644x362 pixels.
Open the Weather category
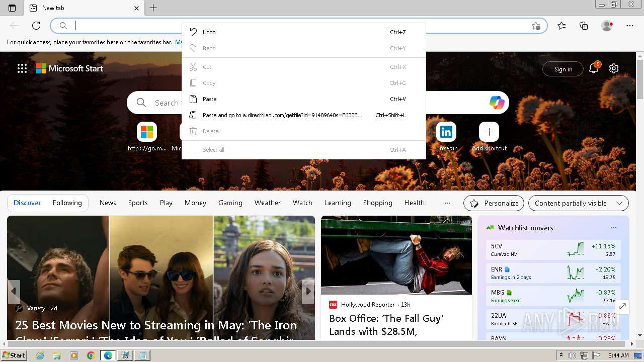pos(268,203)
